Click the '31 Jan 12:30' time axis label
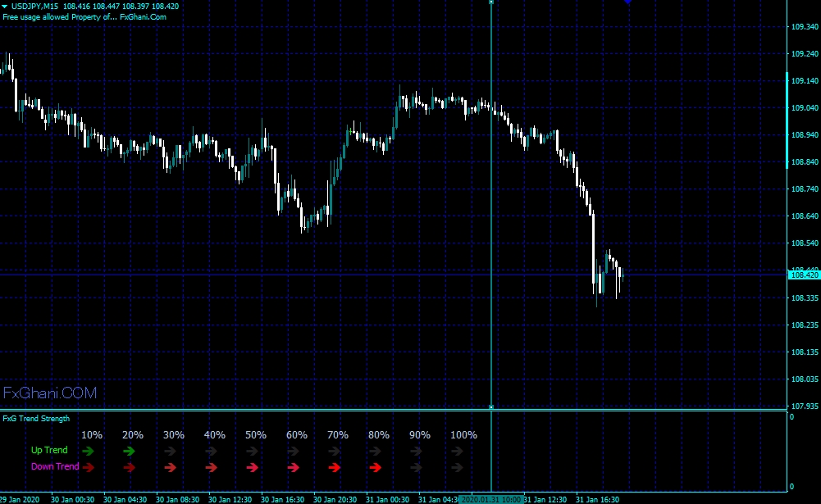Viewport: 821px width, 504px height. [x=546, y=499]
